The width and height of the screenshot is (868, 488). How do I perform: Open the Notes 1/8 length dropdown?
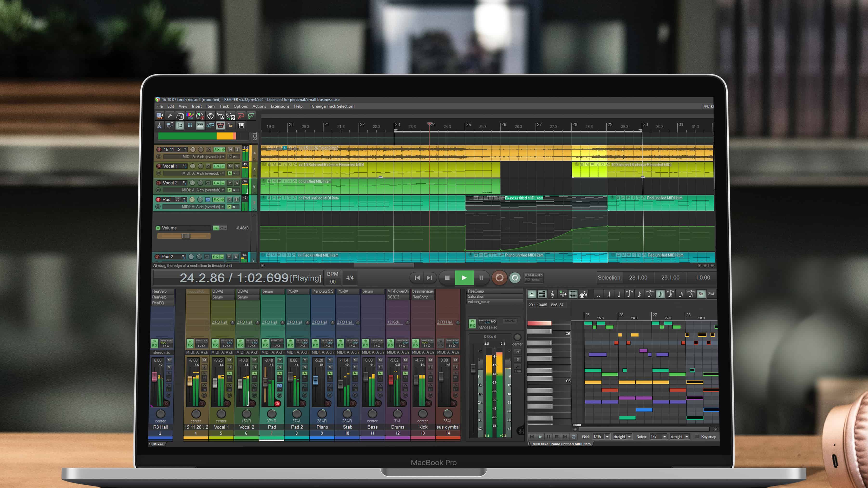tap(659, 437)
